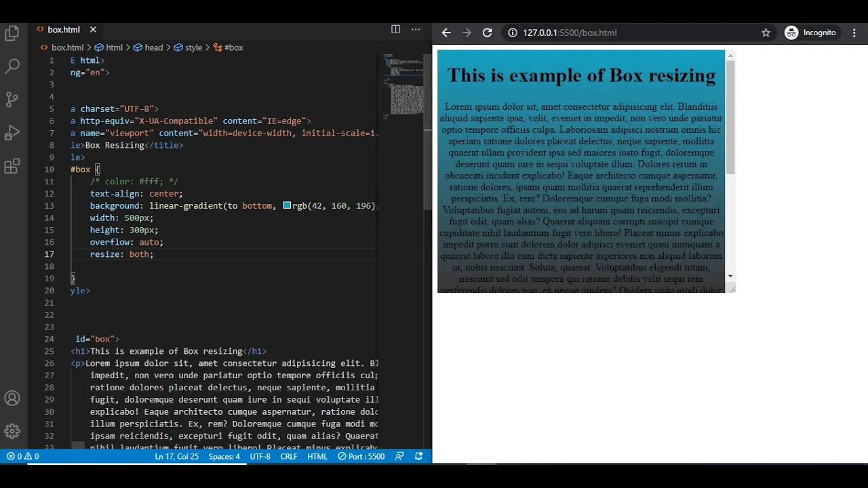Image resolution: width=868 pixels, height=488 pixels.
Task: Click CRLF line ending selector
Action: [289, 456]
